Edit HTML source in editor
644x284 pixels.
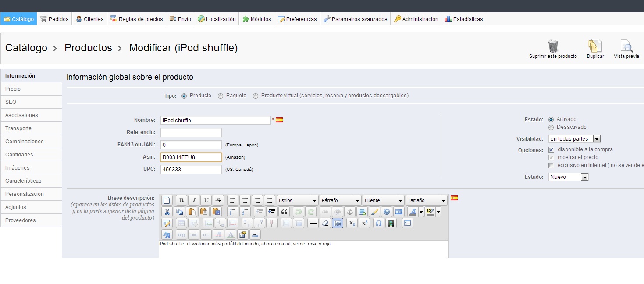click(398, 212)
